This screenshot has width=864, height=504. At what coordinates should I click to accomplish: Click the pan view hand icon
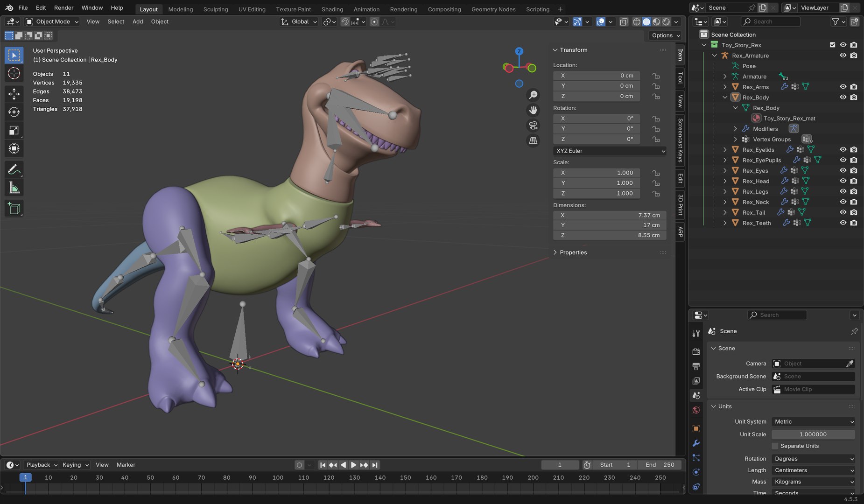pos(533,110)
